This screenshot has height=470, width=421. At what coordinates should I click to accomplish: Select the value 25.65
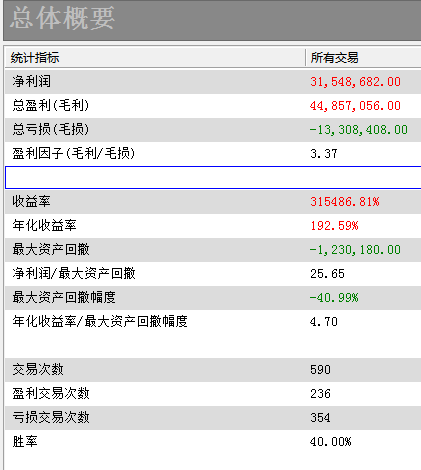327,274
